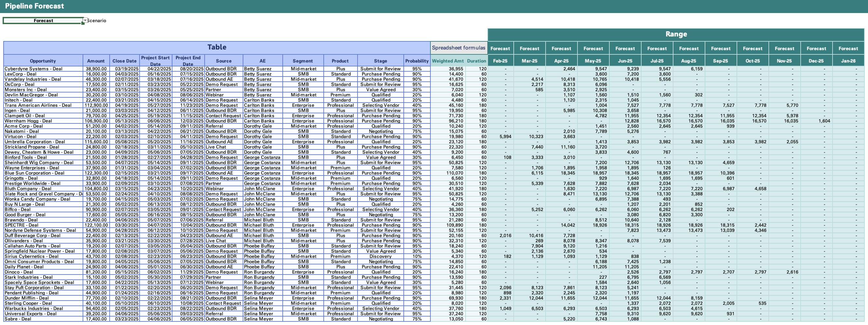Select the Segment column header
This screenshot has height=325, width=868.
tap(303, 61)
